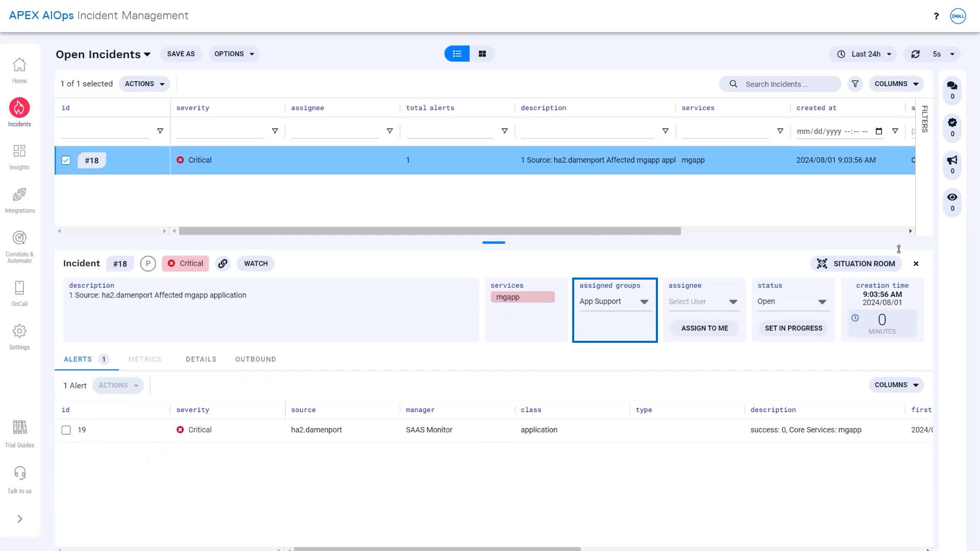Uncheck incident #18 row checkbox
The image size is (980, 551).
click(66, 160)
